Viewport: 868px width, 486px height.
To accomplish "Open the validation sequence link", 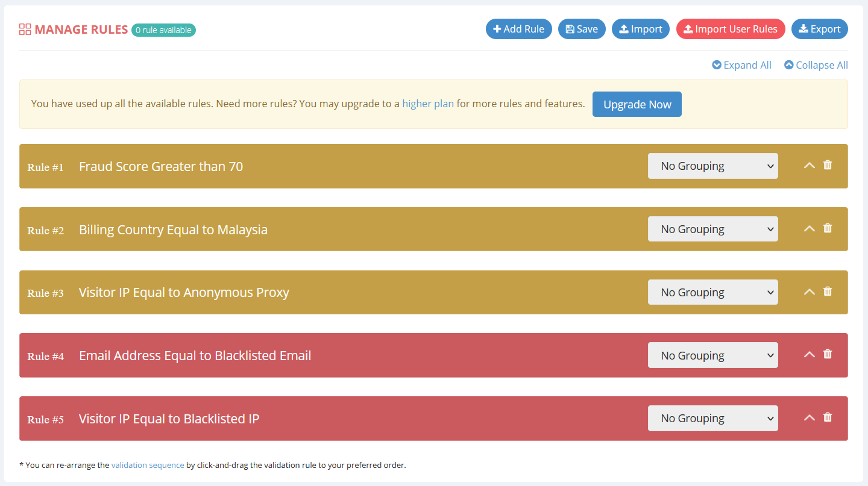I will 148,465.
